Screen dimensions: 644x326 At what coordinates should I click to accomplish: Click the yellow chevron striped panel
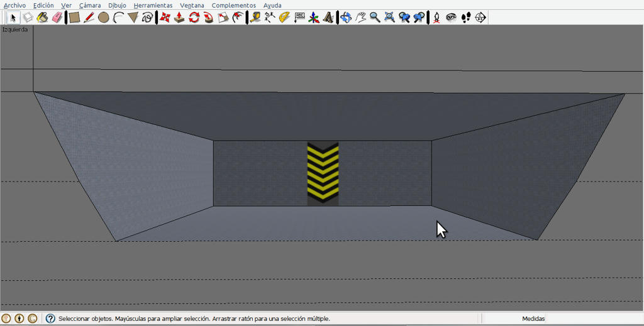click(323, 174)
